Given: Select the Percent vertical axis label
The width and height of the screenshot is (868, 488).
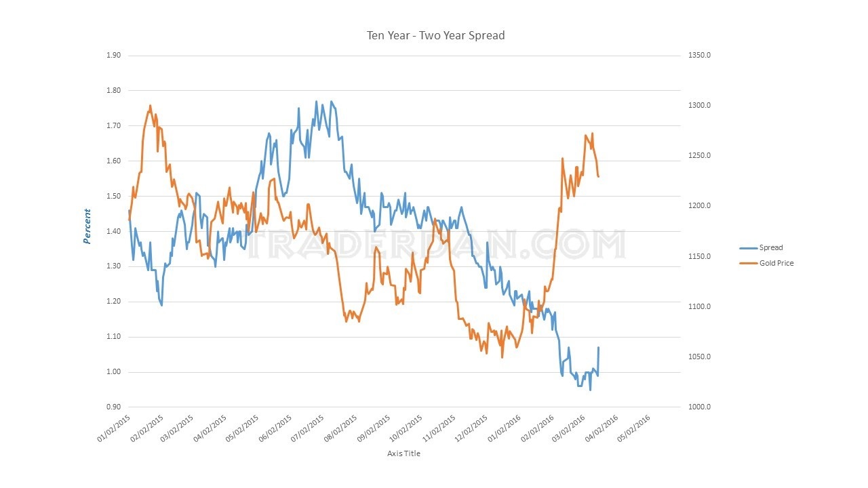Looking at the screenshot, I should tap(87, 226).
